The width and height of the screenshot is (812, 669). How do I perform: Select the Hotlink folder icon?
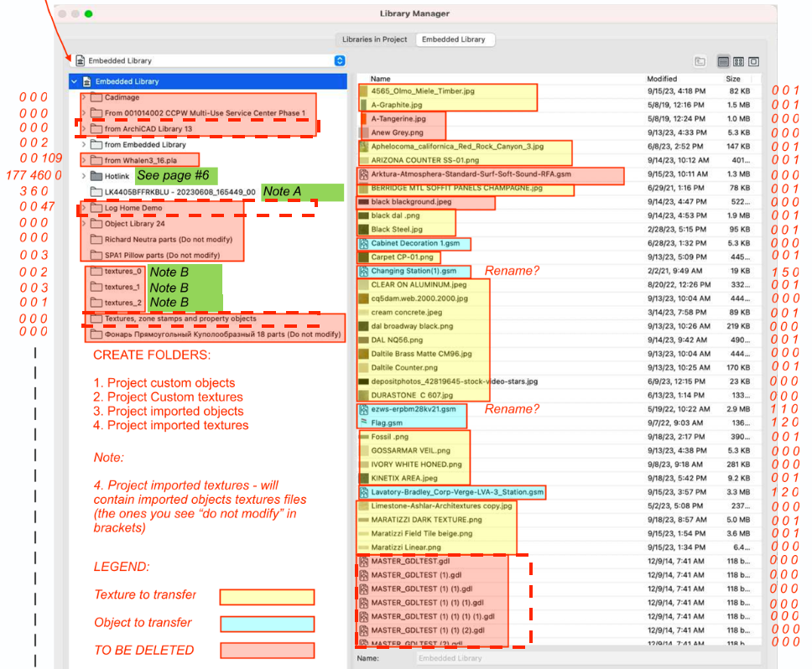tap(96, 176)
